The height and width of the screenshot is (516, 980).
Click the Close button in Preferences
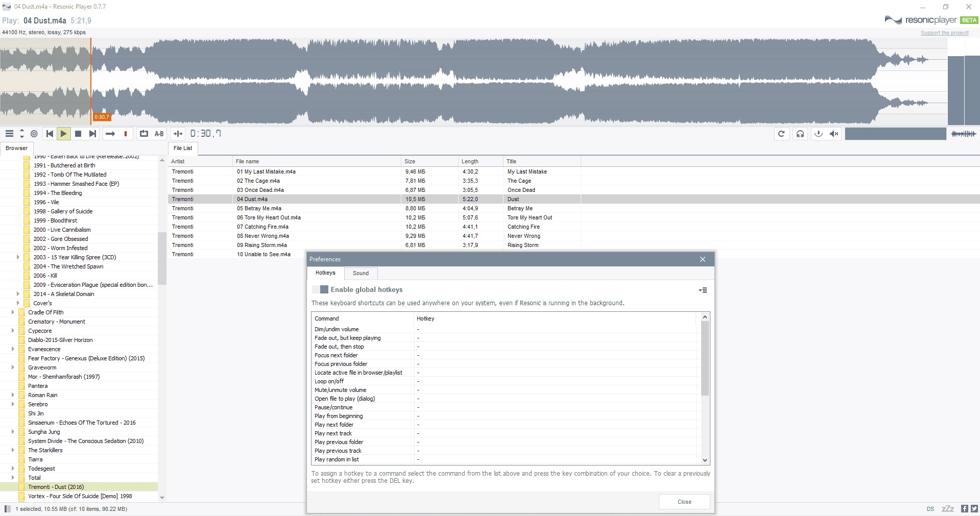684,502
